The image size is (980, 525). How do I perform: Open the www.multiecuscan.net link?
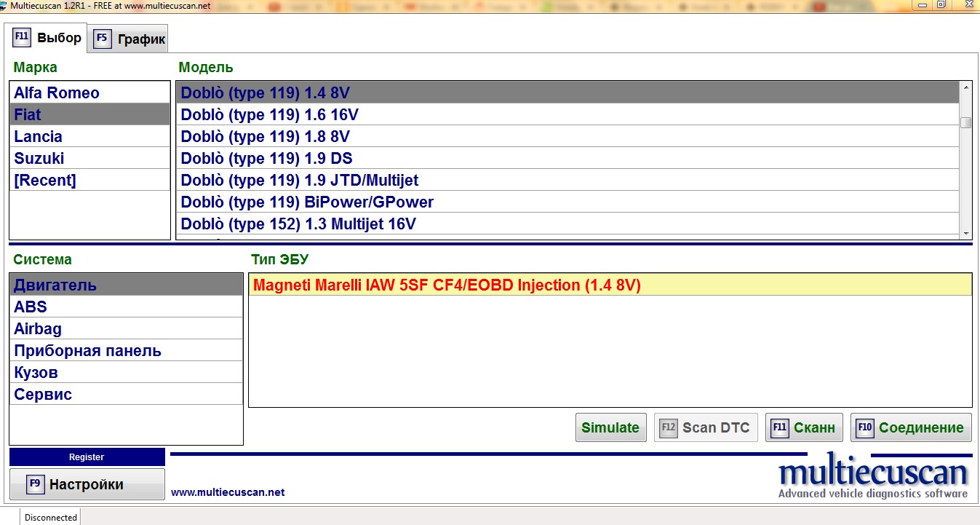228,492
